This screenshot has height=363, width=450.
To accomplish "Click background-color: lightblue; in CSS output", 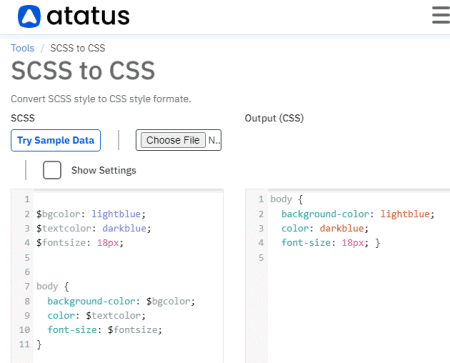I will tap(358, 214).
